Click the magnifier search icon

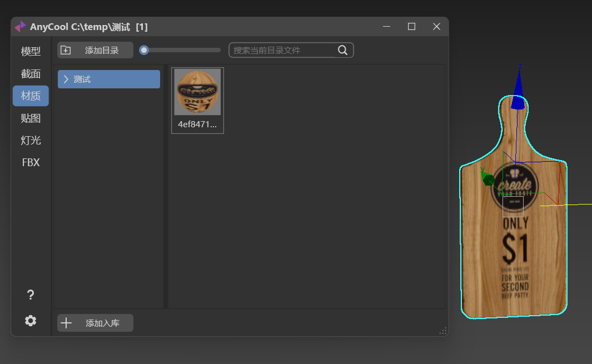coord(342,50)
